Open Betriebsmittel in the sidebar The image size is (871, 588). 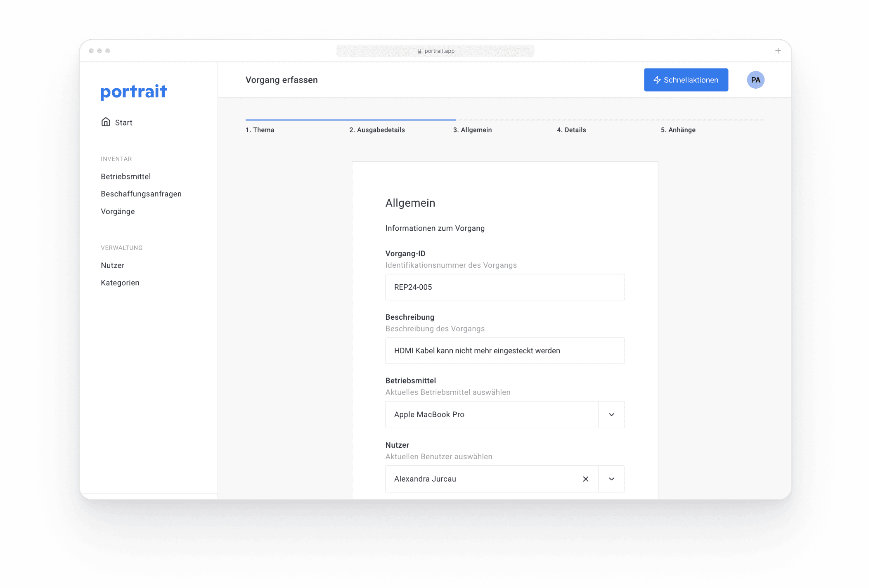point(125,176)
